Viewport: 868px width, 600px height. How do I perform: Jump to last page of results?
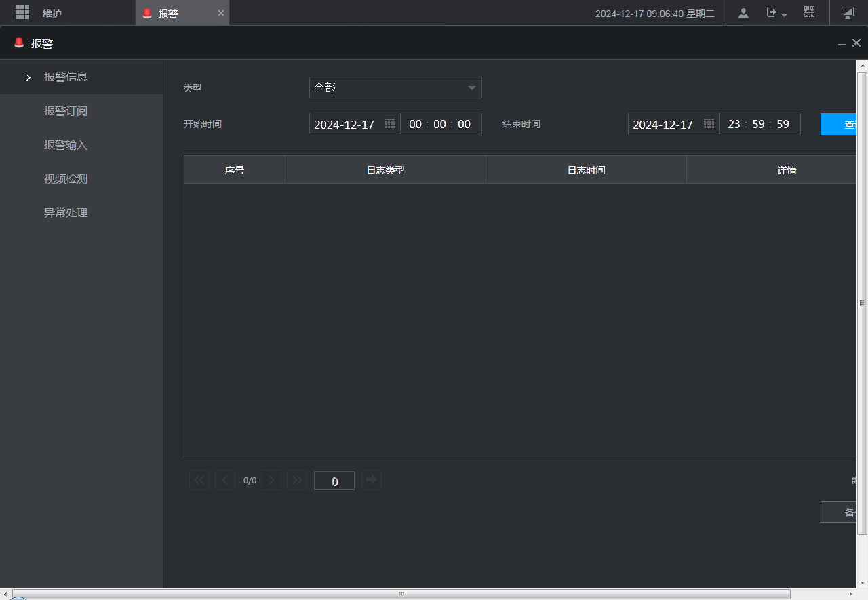pyautogui.click(x=296, y=480)
